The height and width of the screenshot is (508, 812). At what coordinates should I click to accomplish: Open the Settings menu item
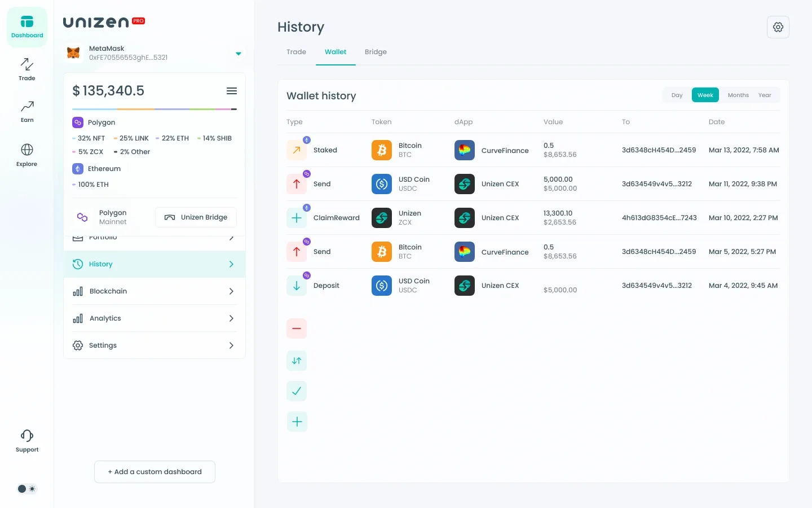(155, 345)
